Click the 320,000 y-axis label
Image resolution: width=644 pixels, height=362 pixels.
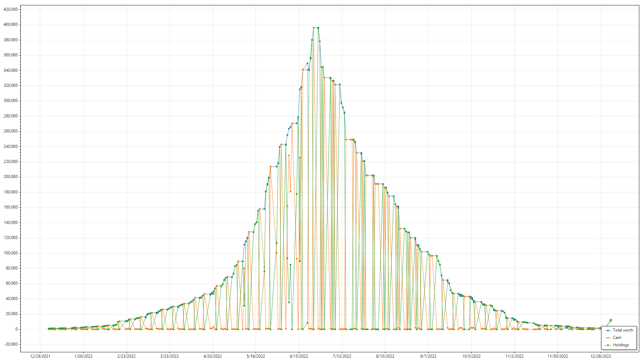[10, 85]
